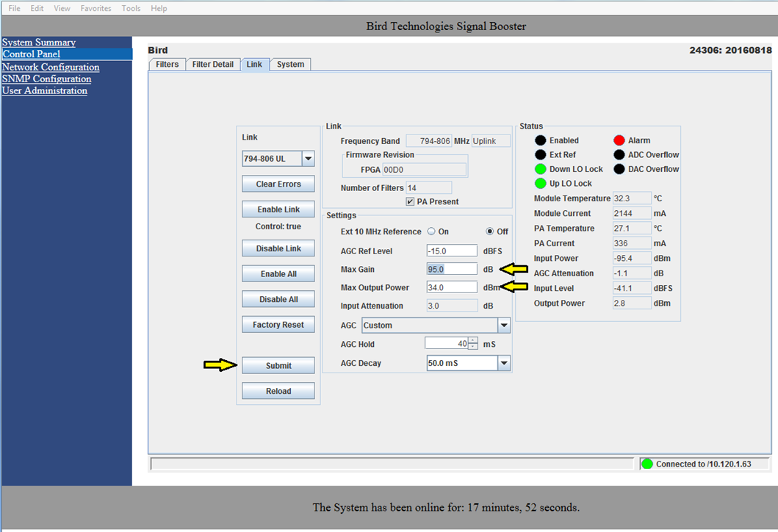Click the Number of Filters field
The image size is (778, 532).
click(x=429, y=188)
